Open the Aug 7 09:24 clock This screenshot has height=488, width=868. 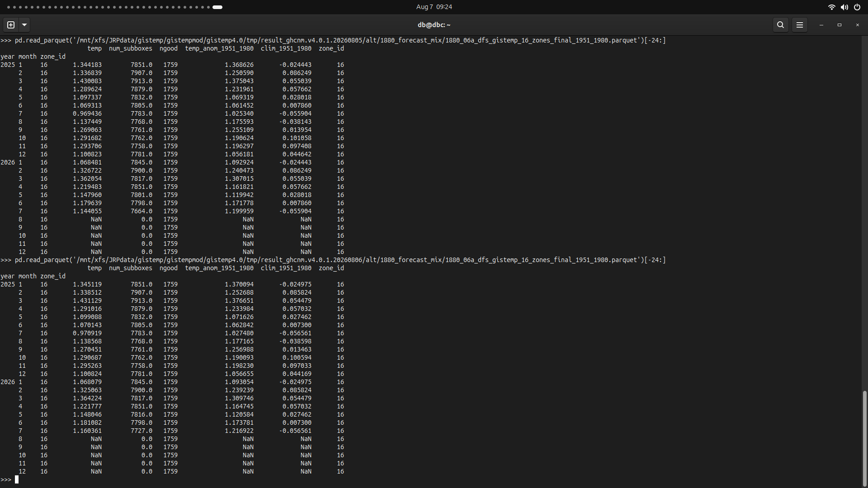(434, 7)
